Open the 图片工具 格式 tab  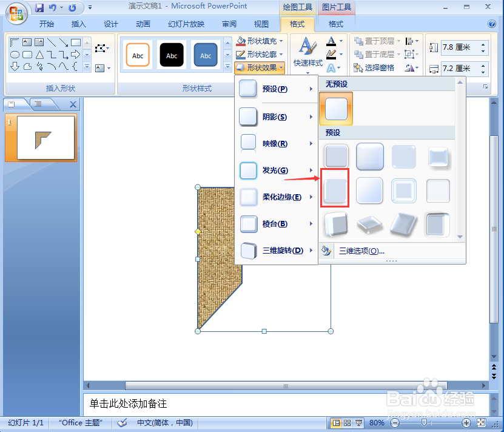pos(336,24)
